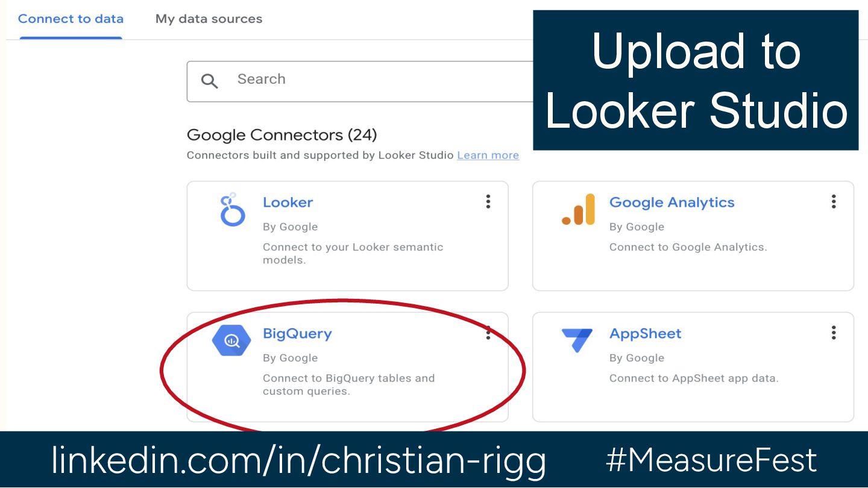
Task: Open Google Analytics card options menu
Action: [834, 202]
